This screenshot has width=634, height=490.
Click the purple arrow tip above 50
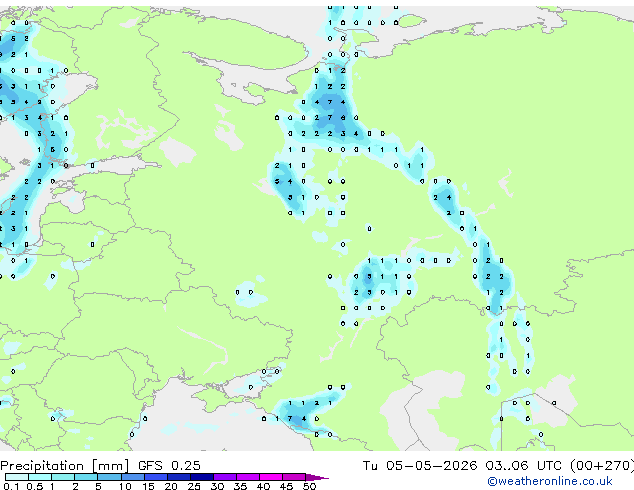click(x=317, y=477)
